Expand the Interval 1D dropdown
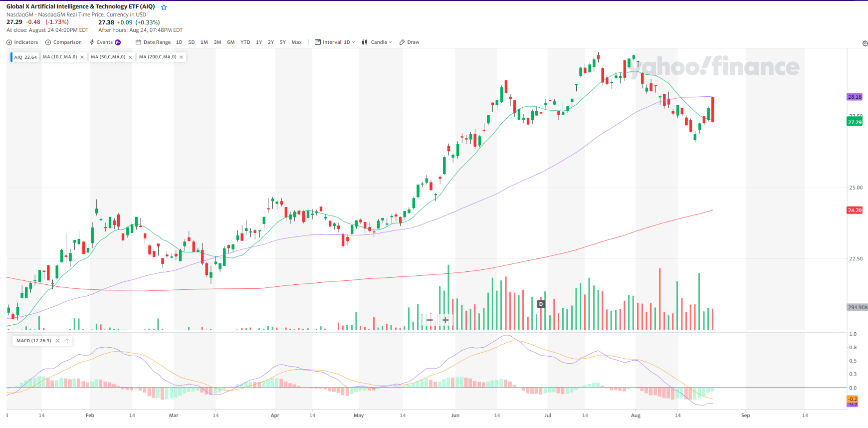The width and height of the screenshot is (868, 428). [x=335, y=42]
